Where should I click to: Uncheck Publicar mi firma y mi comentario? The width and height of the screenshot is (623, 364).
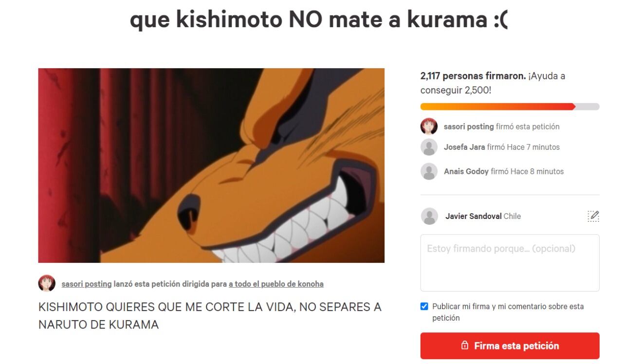click(x=424, y=307)
